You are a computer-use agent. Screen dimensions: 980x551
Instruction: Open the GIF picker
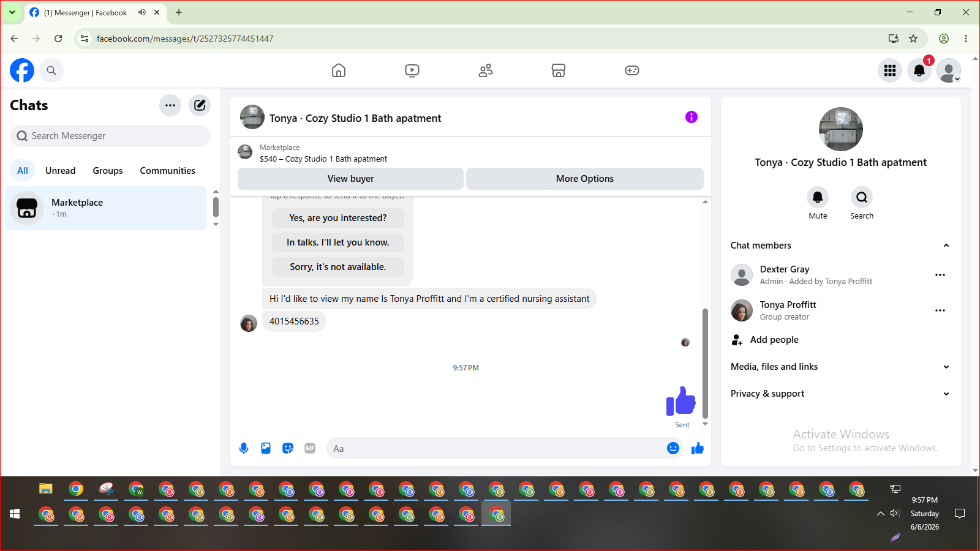310,448
